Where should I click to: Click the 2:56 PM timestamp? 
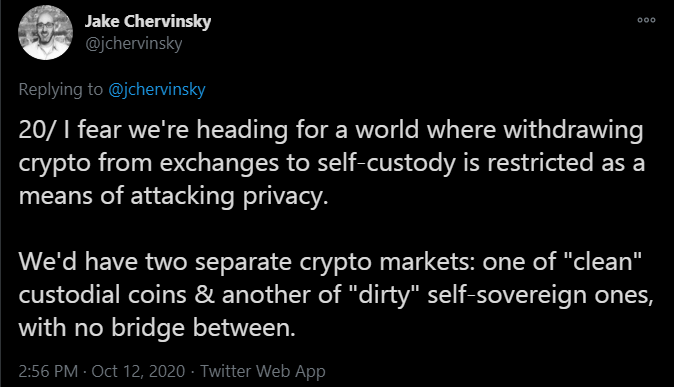pyautogui.click(x=48, y=371)
